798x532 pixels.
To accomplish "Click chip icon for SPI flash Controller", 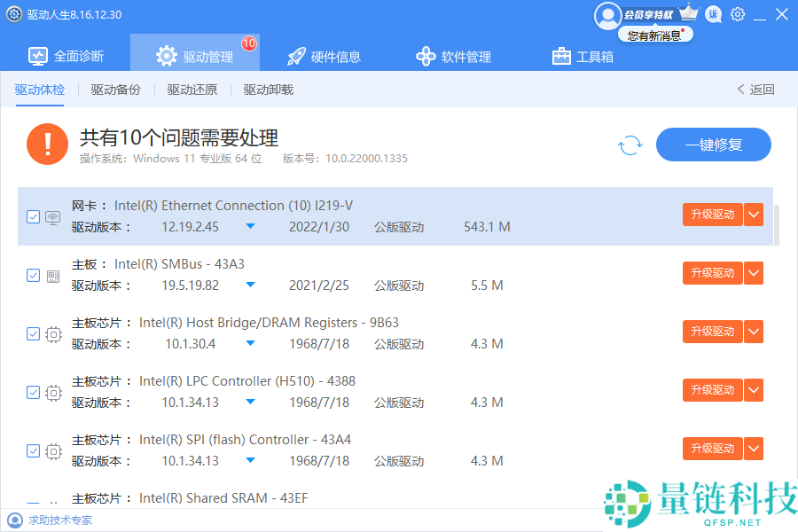I will click(53, 451).
